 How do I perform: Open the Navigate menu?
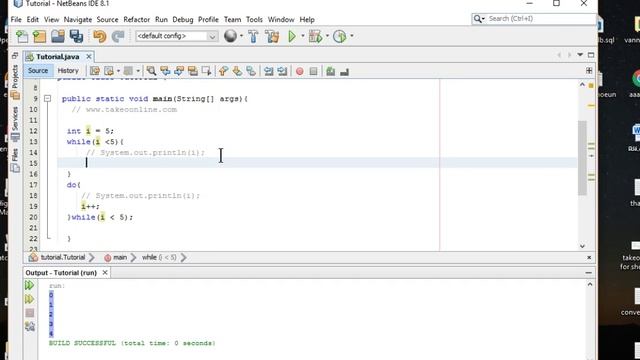78,20
